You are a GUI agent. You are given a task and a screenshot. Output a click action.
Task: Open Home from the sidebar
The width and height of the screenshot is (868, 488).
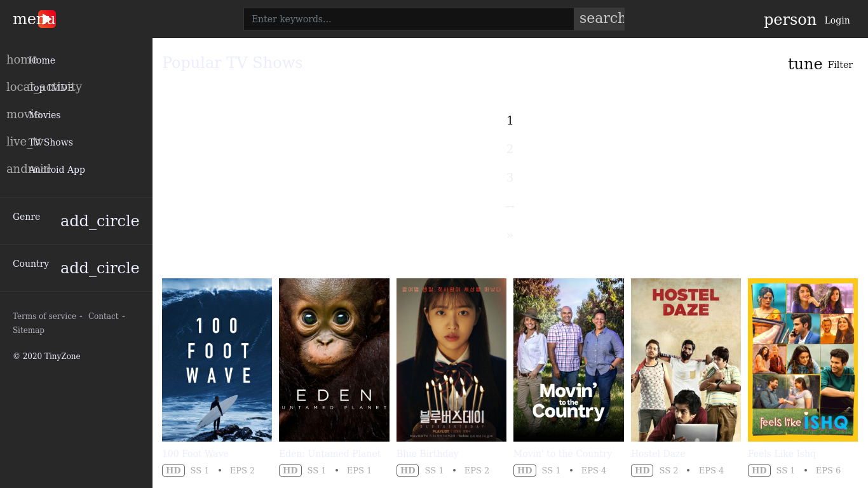pyautogui.click(x=42, y=60)
